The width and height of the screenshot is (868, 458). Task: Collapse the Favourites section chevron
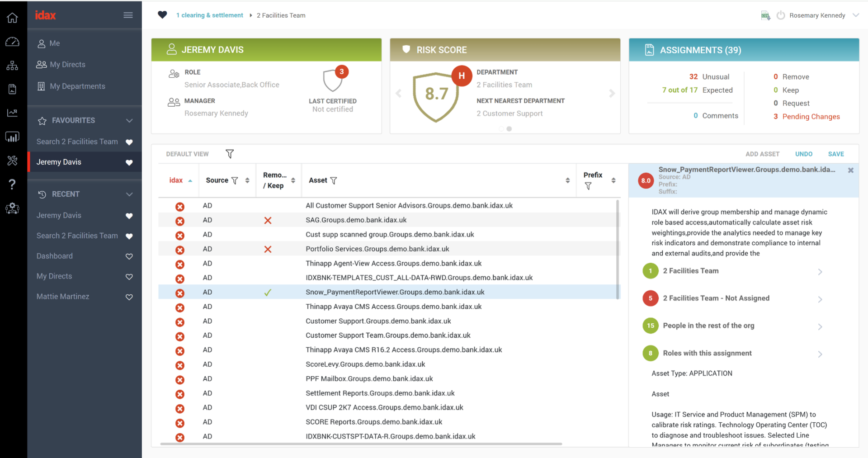[x=129, y=121]
